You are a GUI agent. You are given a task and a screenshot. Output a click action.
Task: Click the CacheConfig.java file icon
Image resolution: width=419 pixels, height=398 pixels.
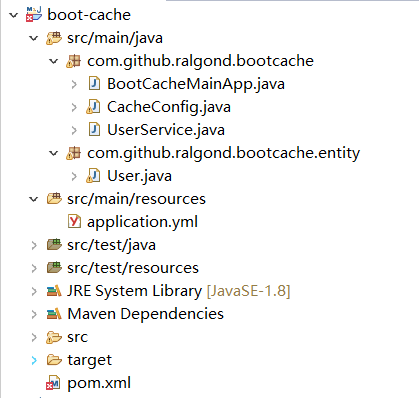coord(93,107)
